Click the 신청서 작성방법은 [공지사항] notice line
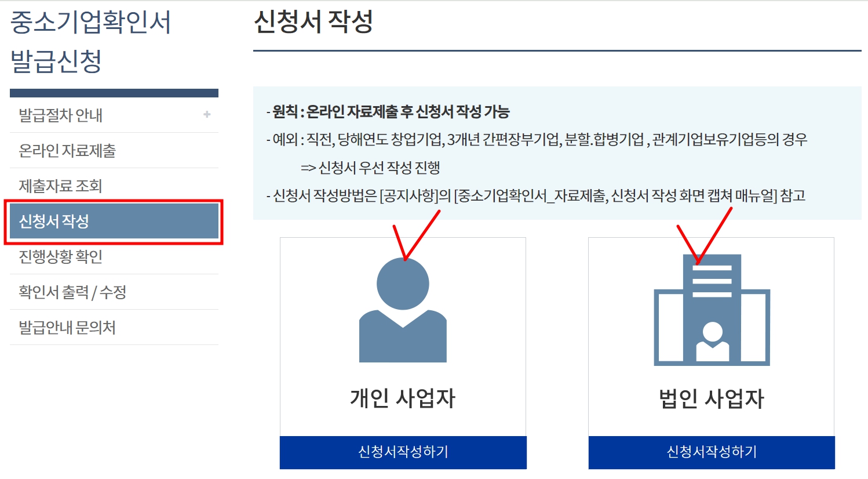The width and height of the screenshot is (868, 479). click(536, 195)
